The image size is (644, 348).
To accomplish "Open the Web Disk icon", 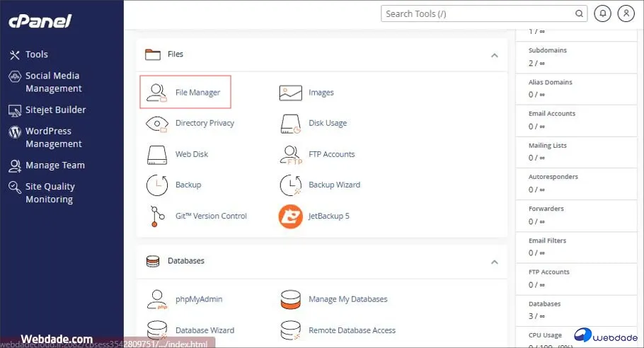I will (x=156, y=154).
